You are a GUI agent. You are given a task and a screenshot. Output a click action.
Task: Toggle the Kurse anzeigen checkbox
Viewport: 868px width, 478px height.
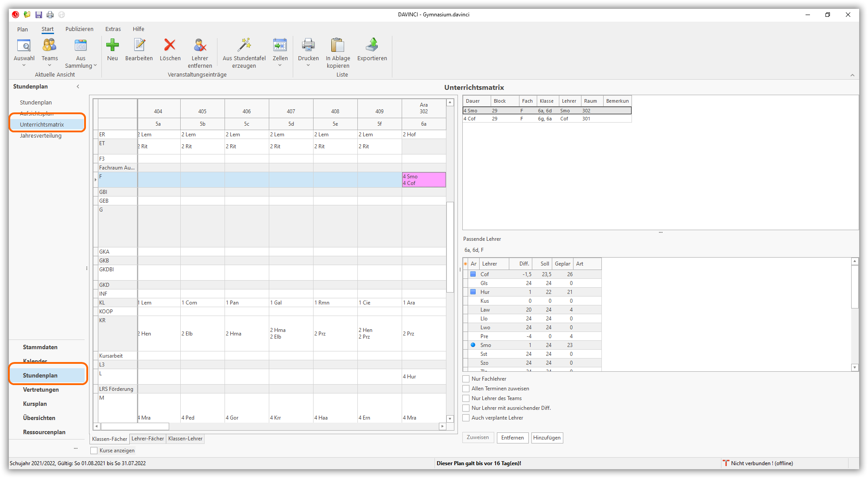(x=94, y=451)
